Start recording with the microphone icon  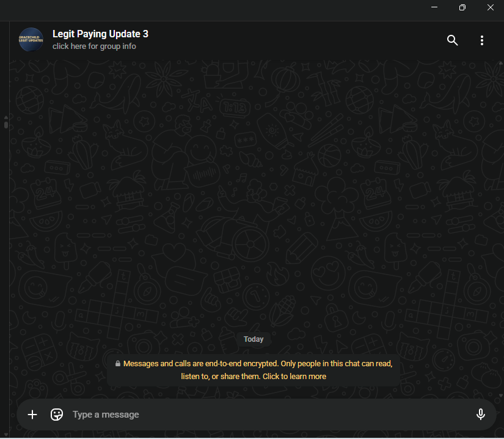pyautogui.click(x=481, y=415)
